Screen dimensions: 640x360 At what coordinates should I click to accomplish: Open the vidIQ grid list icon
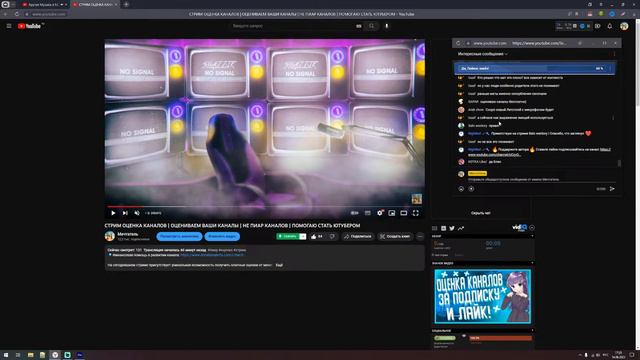[434, 228]
